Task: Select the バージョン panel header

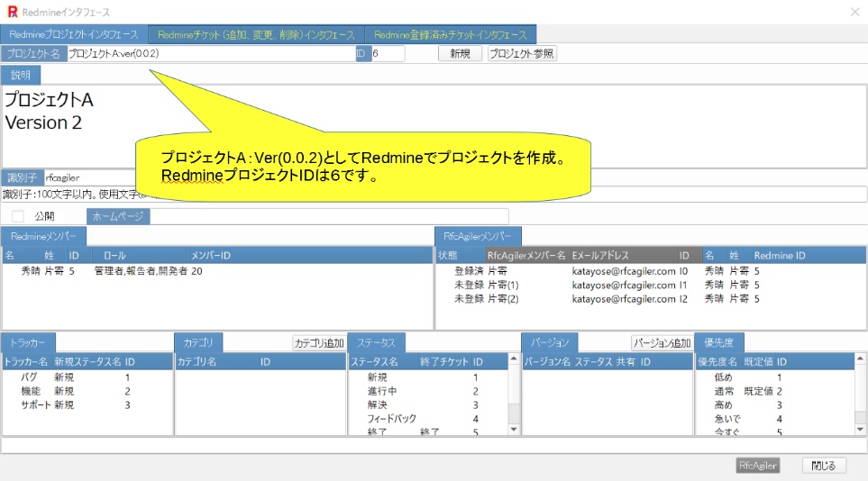Action: point(550,342)
